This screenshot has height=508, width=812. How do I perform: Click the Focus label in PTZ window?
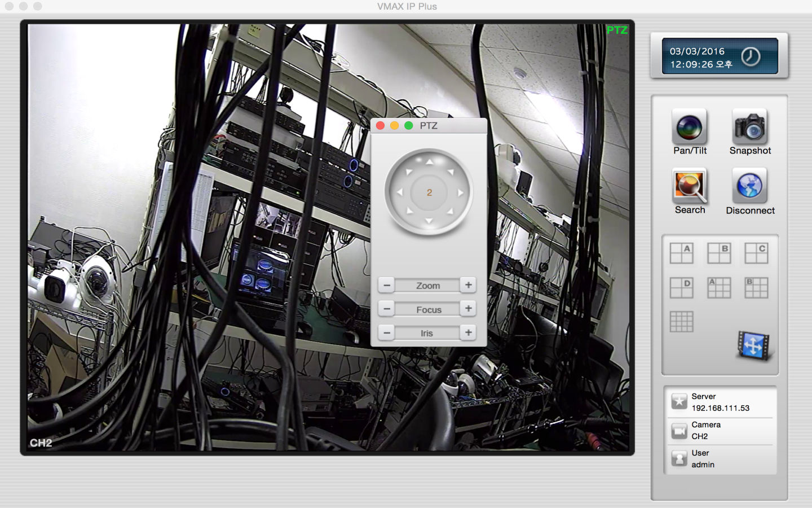[x=429, y=309]
